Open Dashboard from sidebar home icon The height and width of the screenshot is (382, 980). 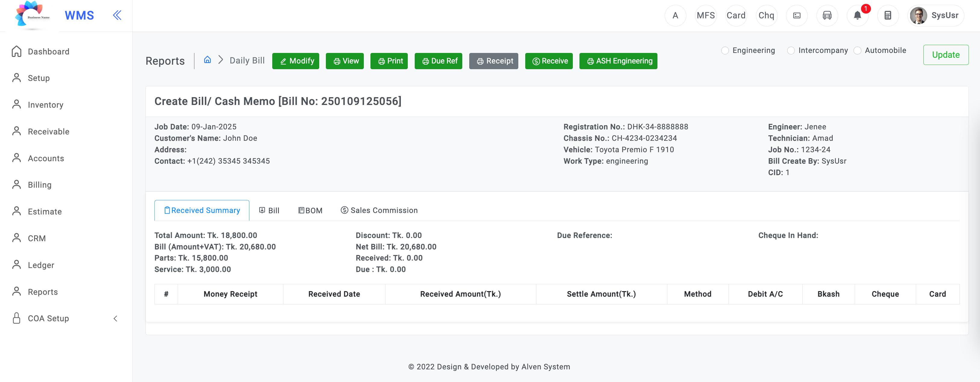17,51
